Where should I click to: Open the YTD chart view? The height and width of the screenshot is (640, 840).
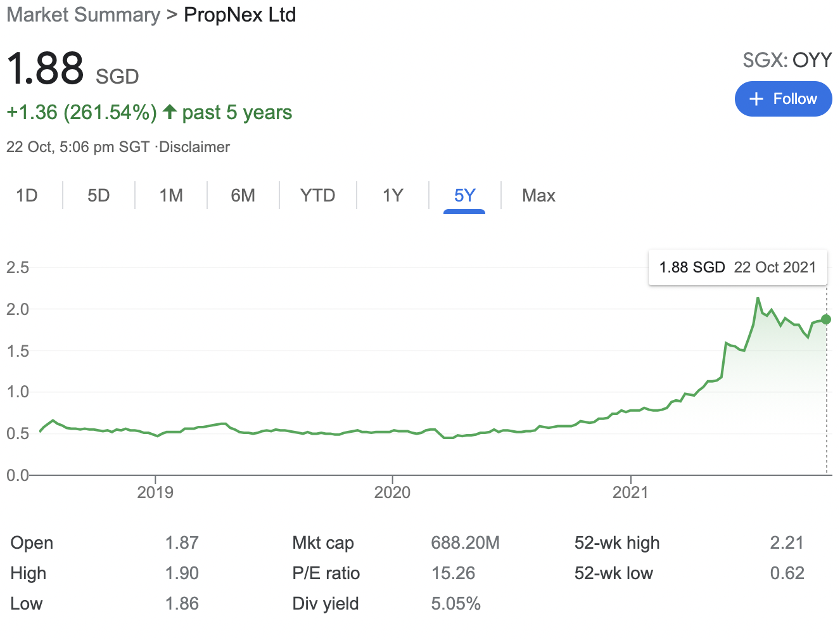[317, 195]
